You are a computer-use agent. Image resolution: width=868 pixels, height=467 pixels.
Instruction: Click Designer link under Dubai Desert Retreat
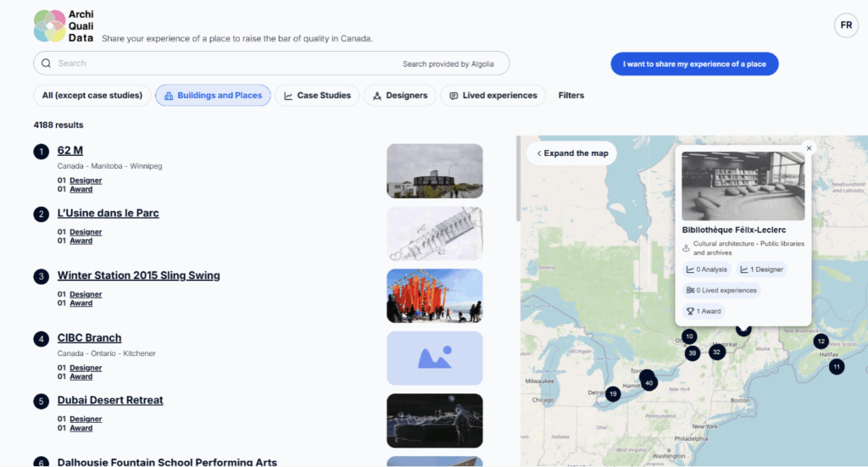(86, 420)
